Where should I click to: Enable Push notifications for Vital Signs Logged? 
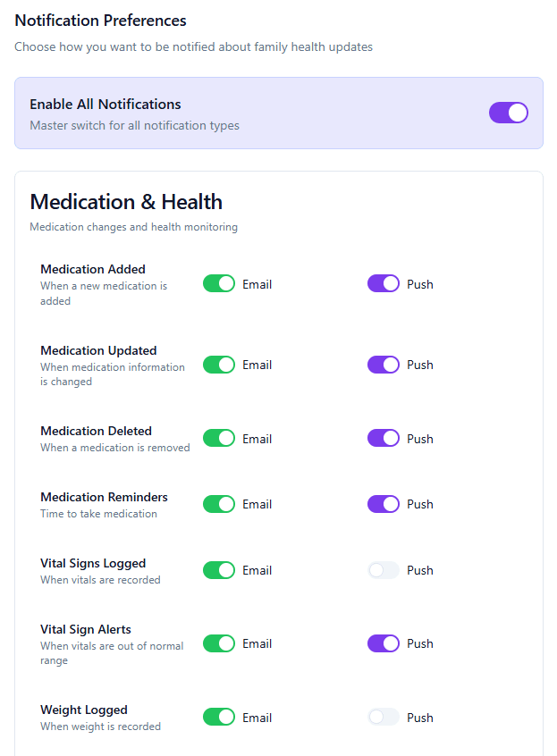[x=383, y=570]
